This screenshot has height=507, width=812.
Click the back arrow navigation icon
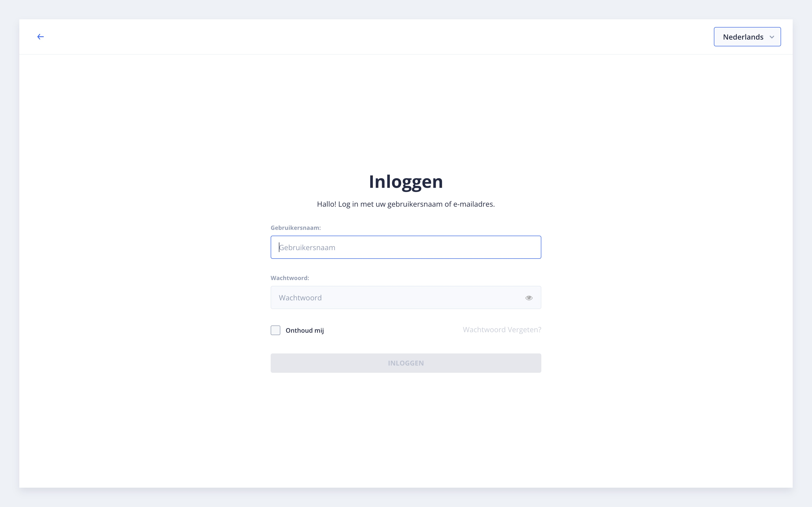[x=40, y=37]
